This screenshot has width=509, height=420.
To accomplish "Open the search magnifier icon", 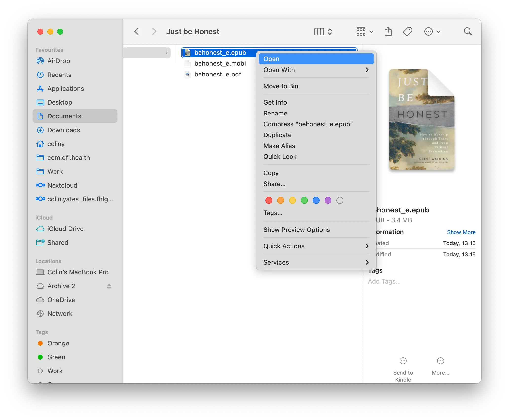I will (467, 32).
